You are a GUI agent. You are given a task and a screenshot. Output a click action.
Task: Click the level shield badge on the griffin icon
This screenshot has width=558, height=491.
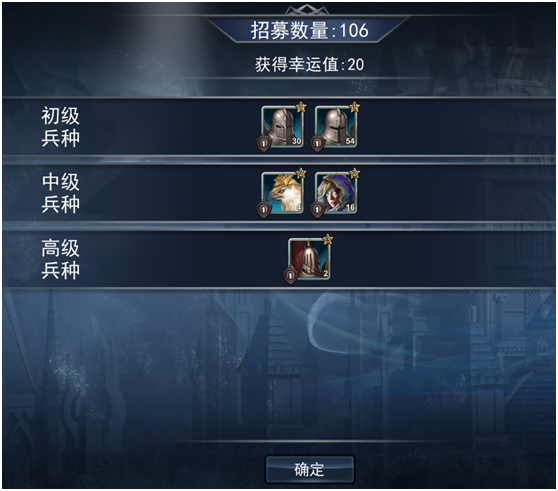tap(264, 210)
